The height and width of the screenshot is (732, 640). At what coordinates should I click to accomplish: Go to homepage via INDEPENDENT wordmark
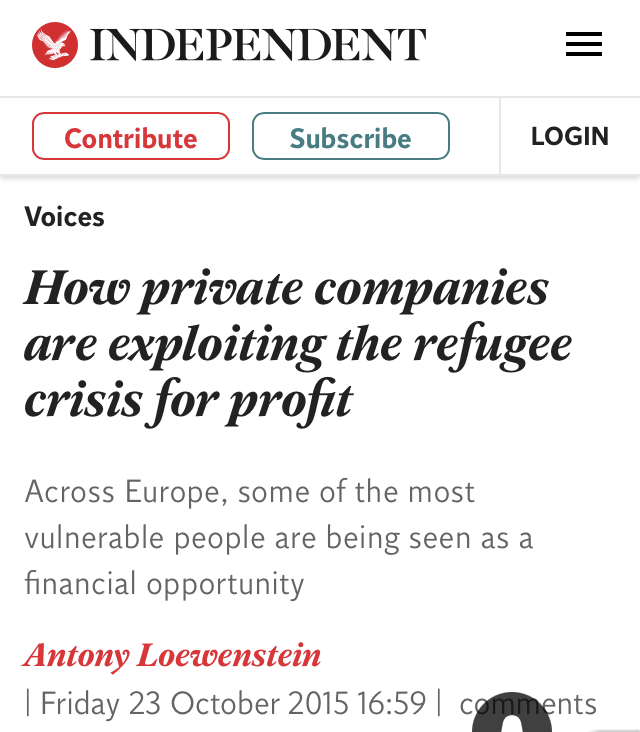(258, 45)
